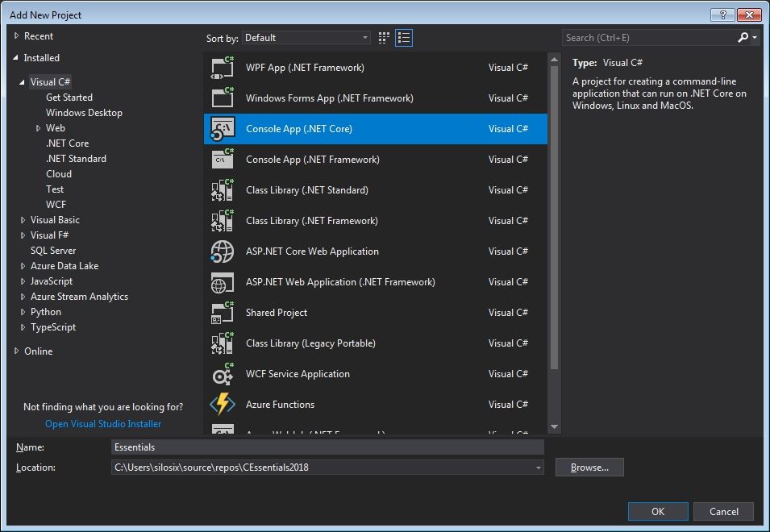Image resolution: width=770 pixels, height=532 pixels.
Task: Click the WCF Service Application gear icon
Action: (222, 374)
